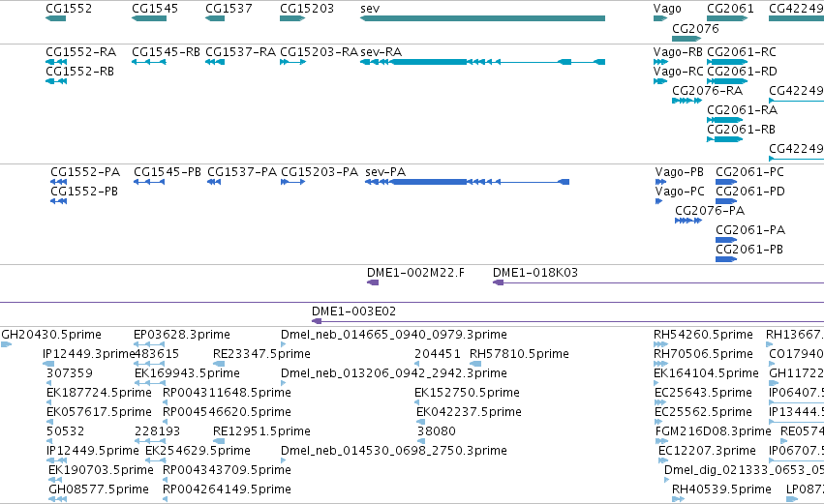Select the CG1552-PA protein label

point(85,172)
